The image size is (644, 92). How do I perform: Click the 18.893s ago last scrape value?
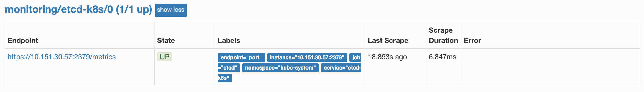pyautogui.click(x=387, y=57)
